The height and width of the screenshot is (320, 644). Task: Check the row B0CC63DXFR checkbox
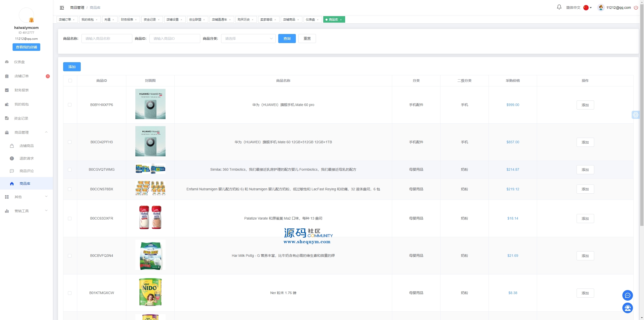point(70,219)
